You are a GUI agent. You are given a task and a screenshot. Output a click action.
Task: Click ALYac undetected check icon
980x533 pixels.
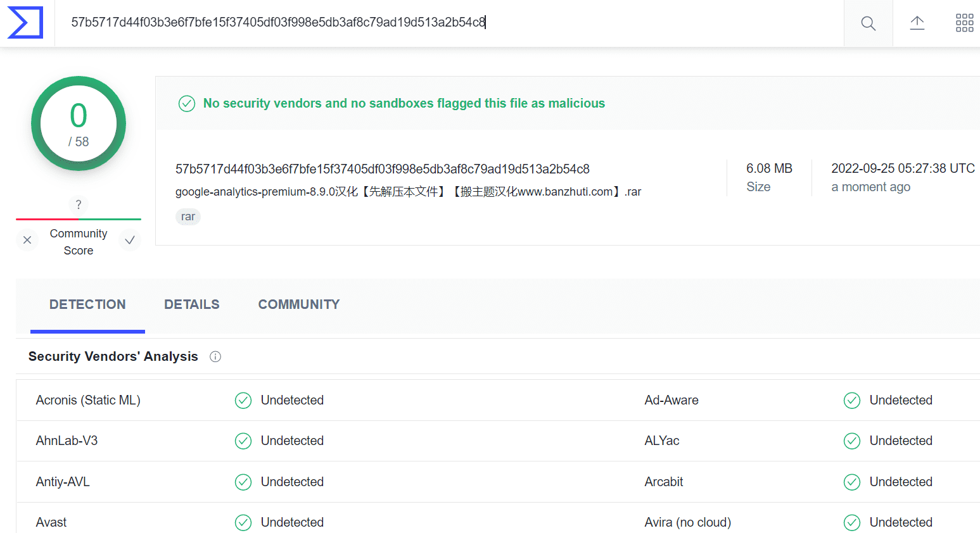852,441
